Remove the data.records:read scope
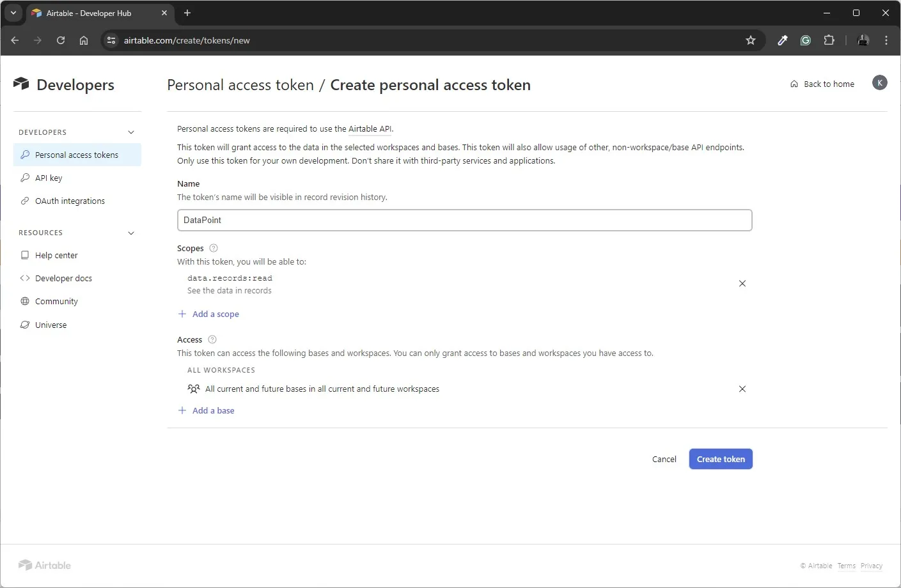The height and width of the screenshot is (588, 901). (742, 284)
